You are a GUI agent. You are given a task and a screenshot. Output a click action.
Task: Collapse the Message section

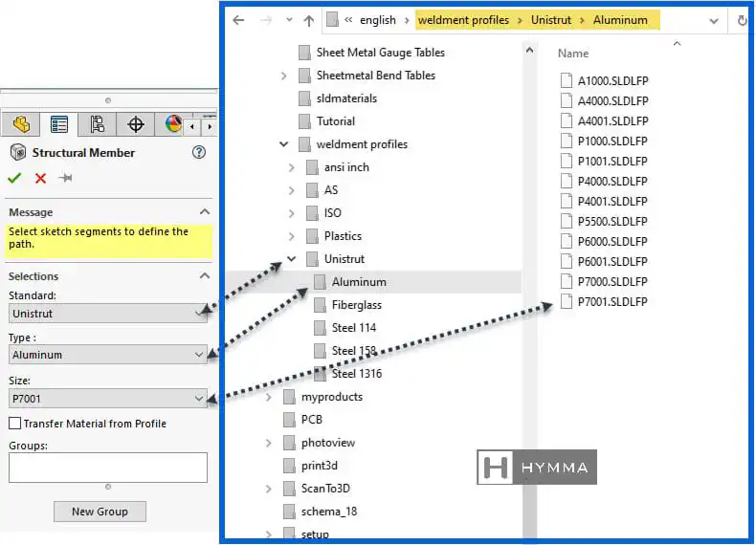(205, 212)
